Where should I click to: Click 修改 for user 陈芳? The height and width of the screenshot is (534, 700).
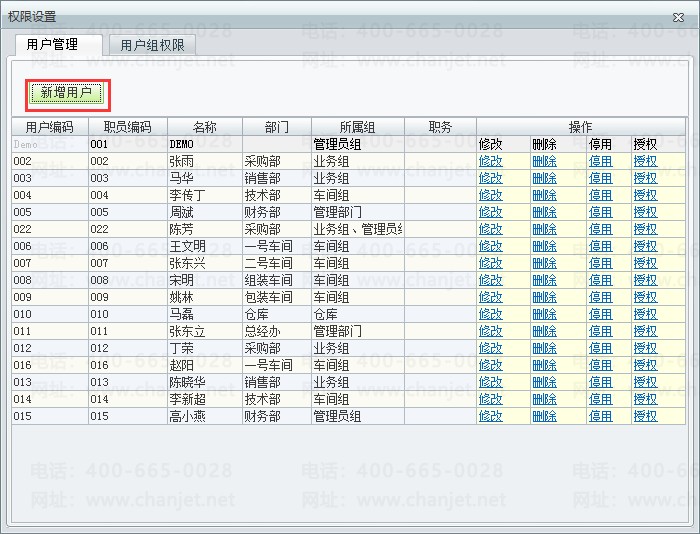click(x=490, y=229)
